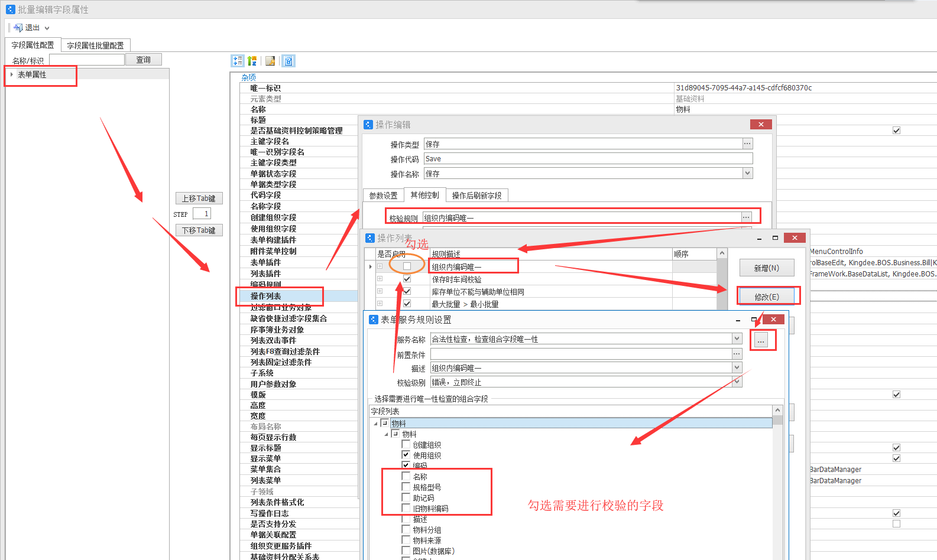This screenshot has height=560, width=937.
Task: Click the help icon in property toolbar
Action: (288, 61)
